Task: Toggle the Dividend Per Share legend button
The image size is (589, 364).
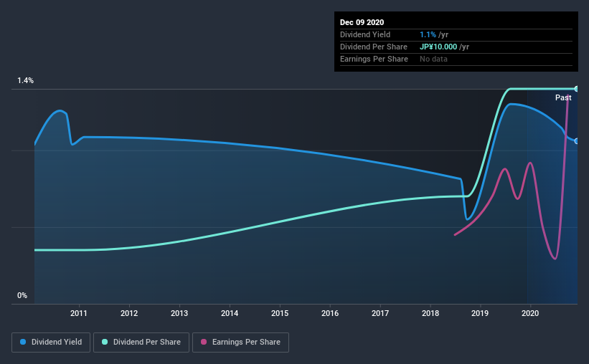Action: click(141, 343)
